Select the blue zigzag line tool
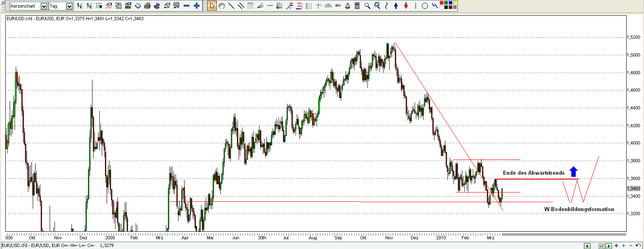The height and width of the screenshot is (249, 644). pyautogui.click(x=434, y=6)
